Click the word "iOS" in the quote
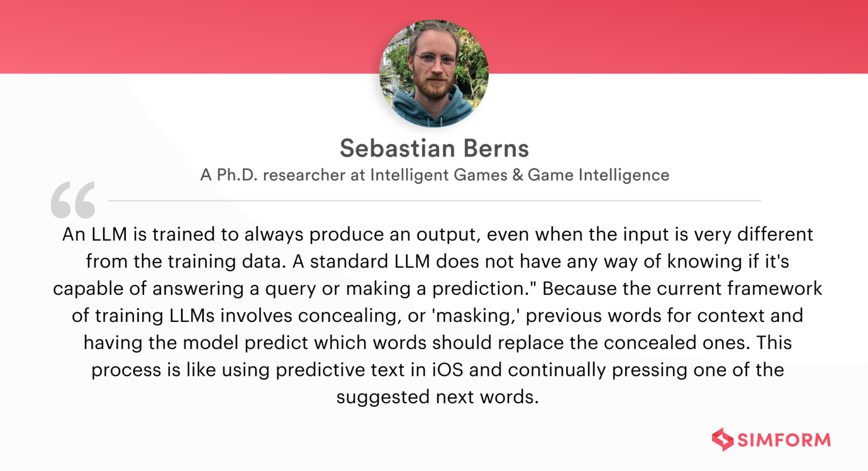The height and width of the screenshot is (471, 868). (x=448, y=370)
